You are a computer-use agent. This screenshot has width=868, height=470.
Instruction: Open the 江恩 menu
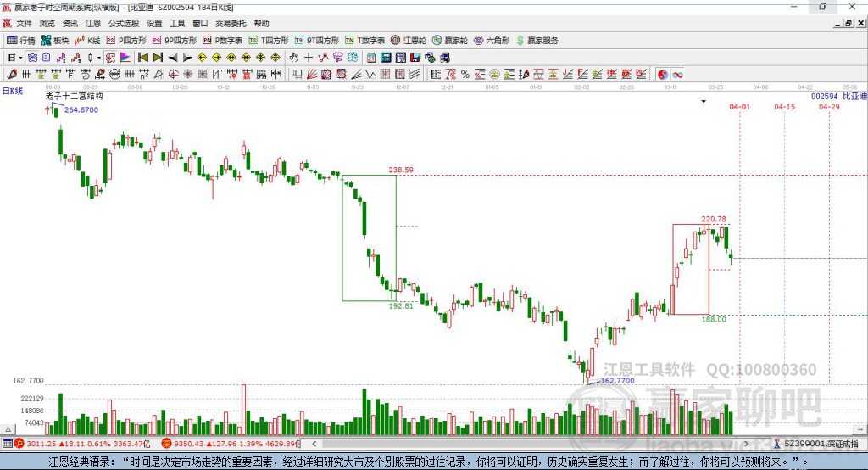point(93,23)
